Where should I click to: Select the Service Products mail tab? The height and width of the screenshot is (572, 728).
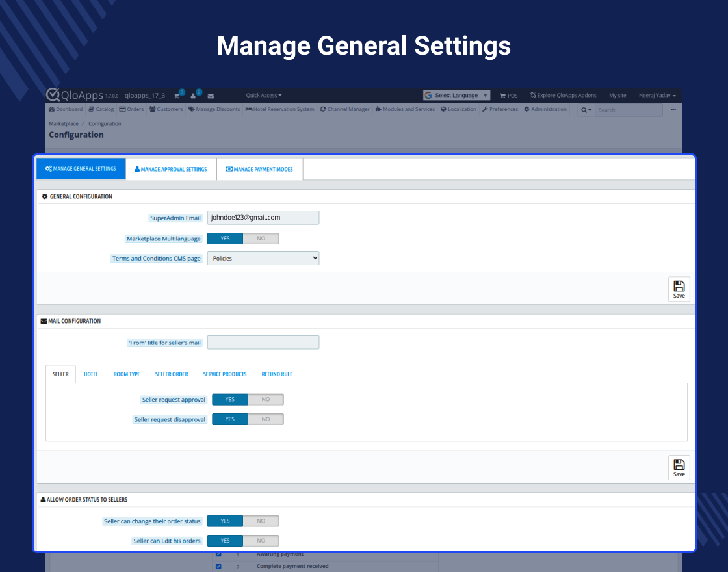coord(225,374)
